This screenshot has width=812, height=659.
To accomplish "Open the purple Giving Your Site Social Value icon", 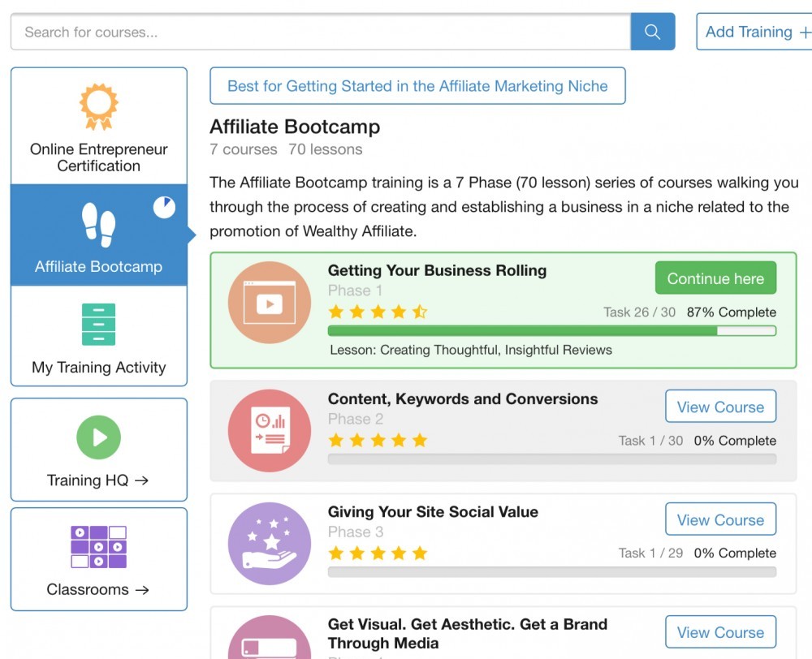I will [270, 544].
